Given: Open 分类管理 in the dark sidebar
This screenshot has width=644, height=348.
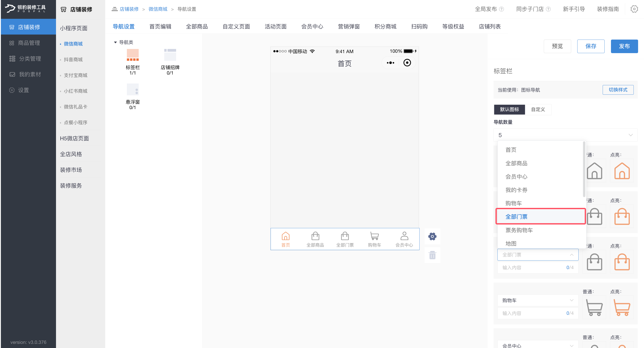Looking at the screenshot, I should pos(28,58).
